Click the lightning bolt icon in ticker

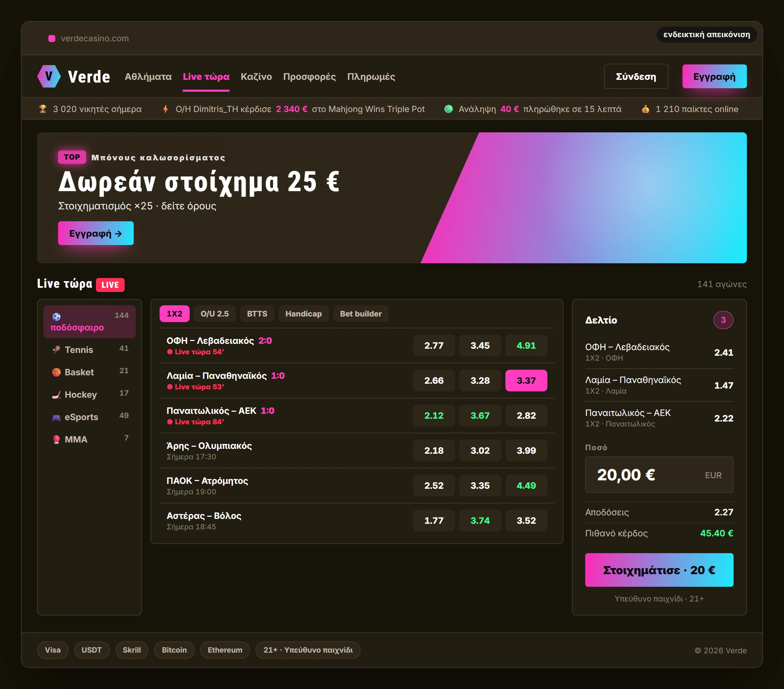[x=166, y=109]
